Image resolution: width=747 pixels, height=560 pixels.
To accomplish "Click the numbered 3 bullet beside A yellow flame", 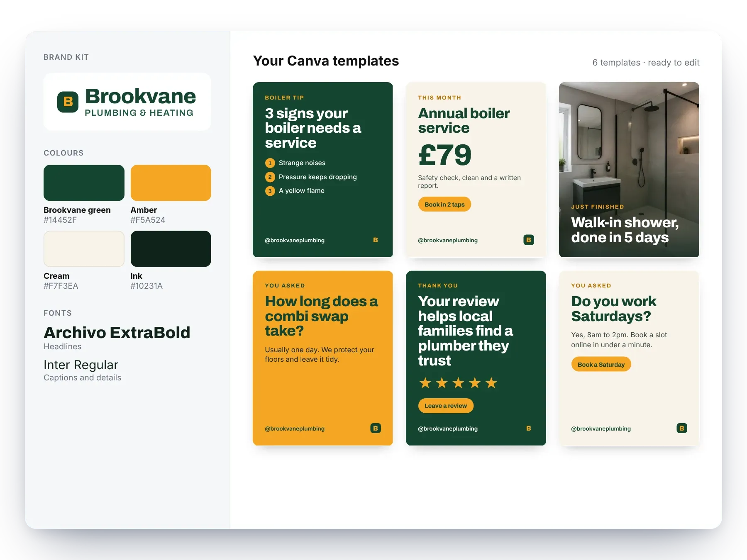I will click(x=270, y=191).
